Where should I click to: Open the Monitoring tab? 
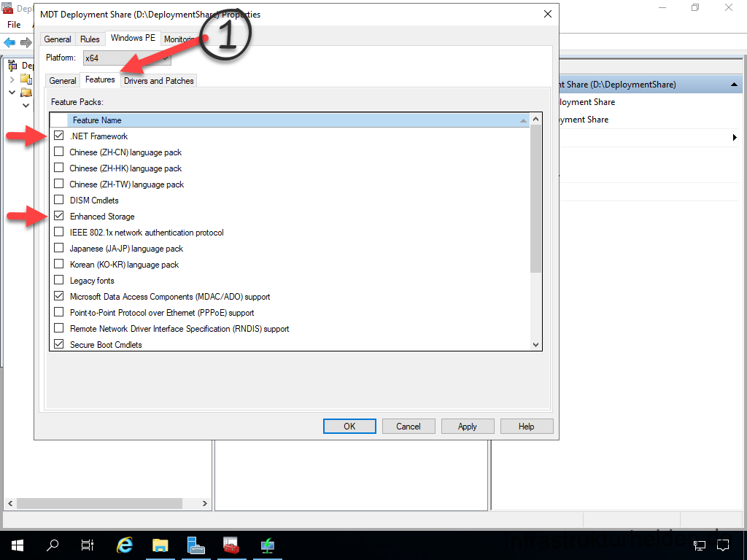(x=179, y=39)
